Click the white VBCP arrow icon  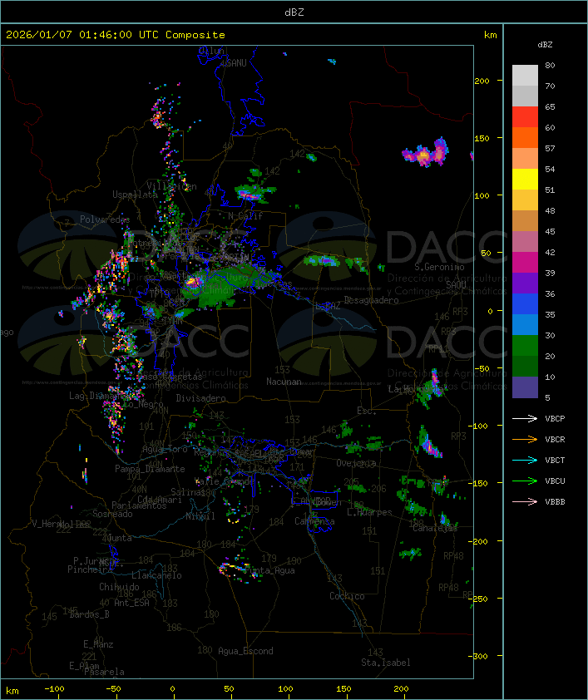coord(525,419)
